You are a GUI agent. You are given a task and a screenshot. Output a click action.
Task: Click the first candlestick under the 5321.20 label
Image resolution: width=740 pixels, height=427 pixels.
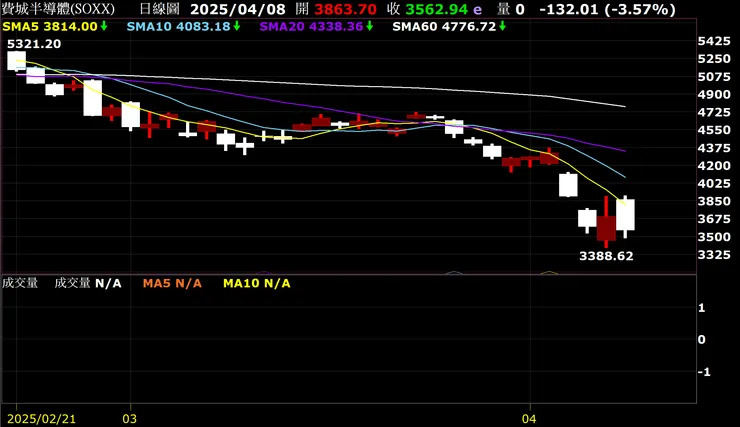click(17, 61)
